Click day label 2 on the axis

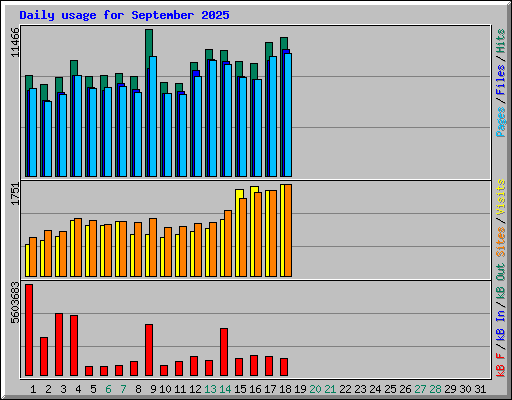pyautogui.click(x=48, y=389)
